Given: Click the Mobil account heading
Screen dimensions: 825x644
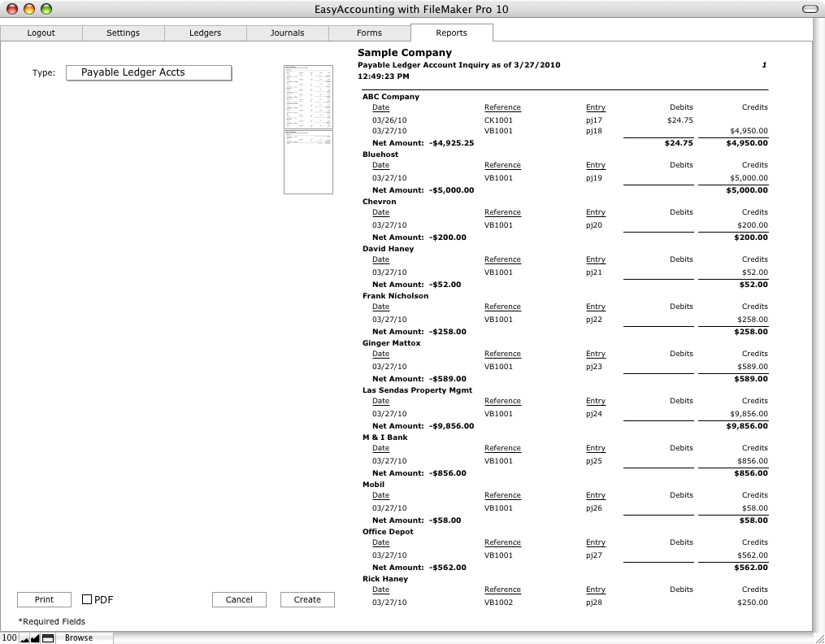Looking at the screenshot, I should pyautogui.click(x=373, y=485).
